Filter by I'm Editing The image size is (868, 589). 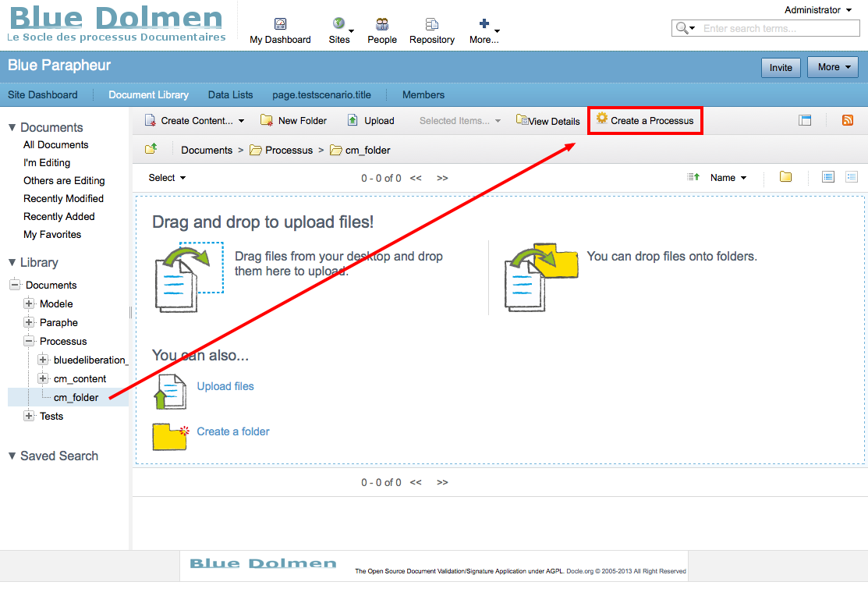click(x=47, y=163)
